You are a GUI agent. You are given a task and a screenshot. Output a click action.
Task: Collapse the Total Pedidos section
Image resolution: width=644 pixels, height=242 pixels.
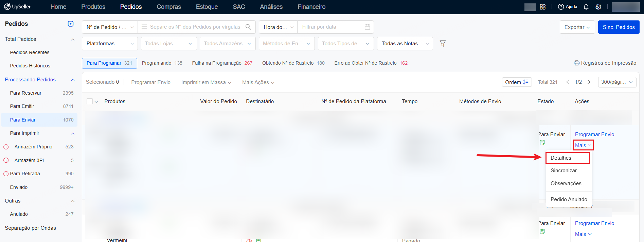tap(73, 39)
